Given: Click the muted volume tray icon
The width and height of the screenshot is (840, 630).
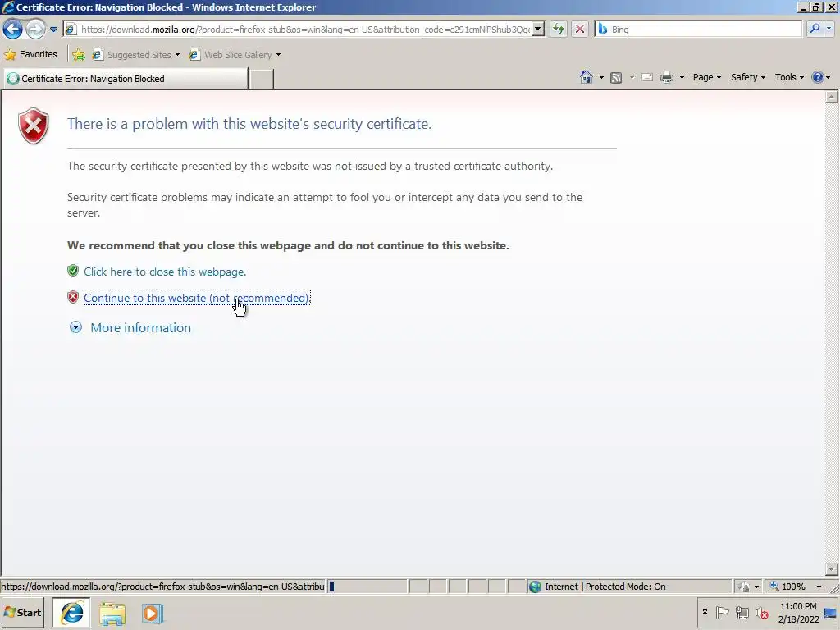Looking at the screenshot, I should (761, 612).
